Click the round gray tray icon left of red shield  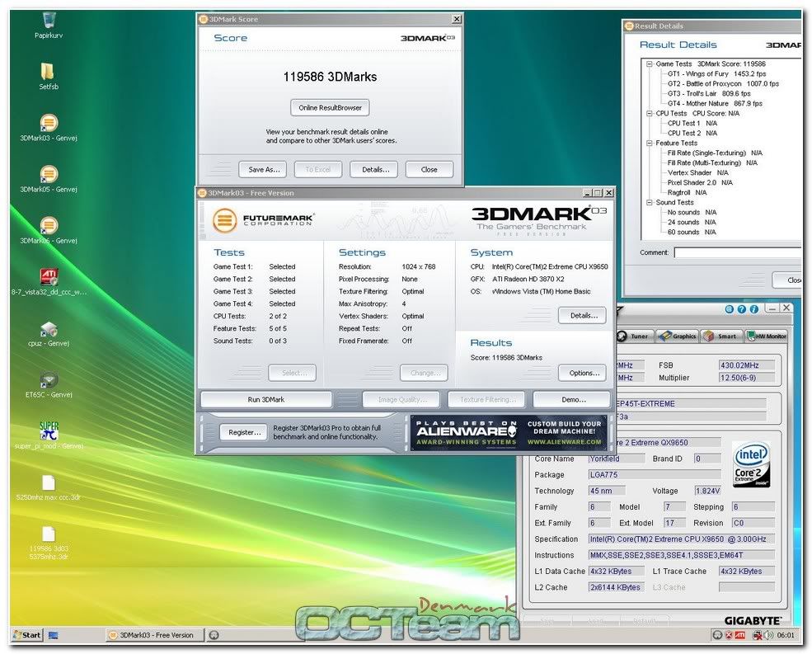tap(717, 635)
